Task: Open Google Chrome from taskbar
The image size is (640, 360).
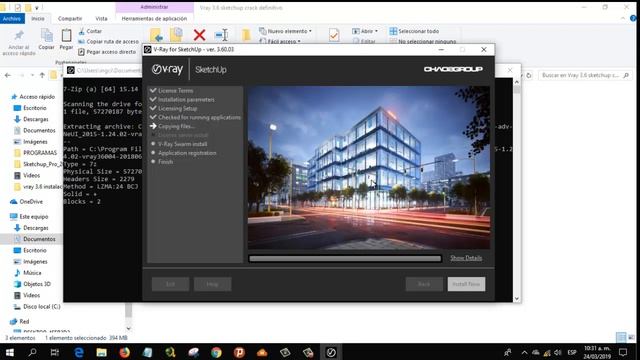Action: [x=216, y=352]
